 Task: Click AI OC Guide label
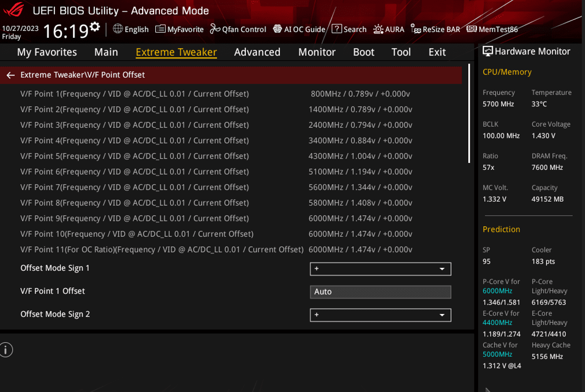(x=305, y=29)
